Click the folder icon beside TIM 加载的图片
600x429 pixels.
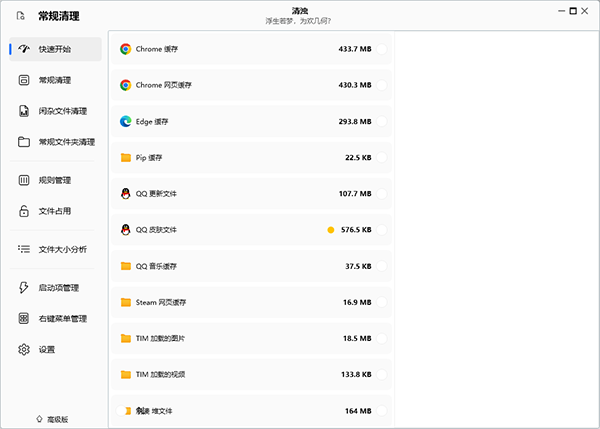(126, 338)
